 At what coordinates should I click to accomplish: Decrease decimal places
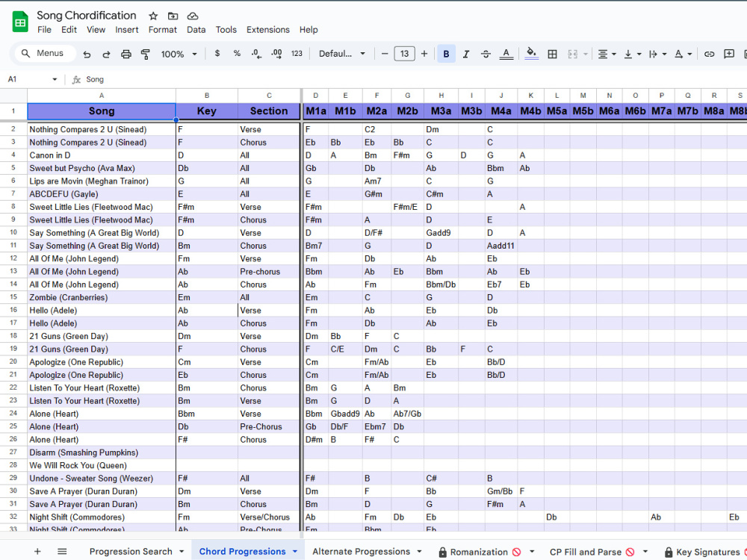pos(256,54)
